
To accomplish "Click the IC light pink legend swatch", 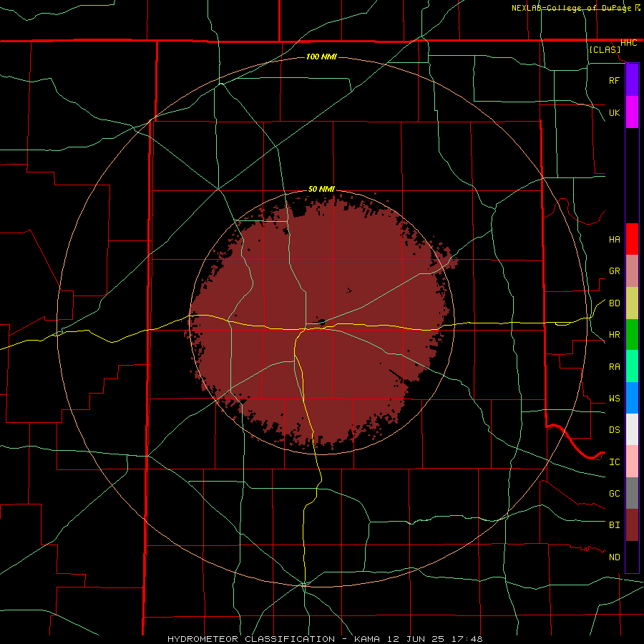I will [632, 462].
